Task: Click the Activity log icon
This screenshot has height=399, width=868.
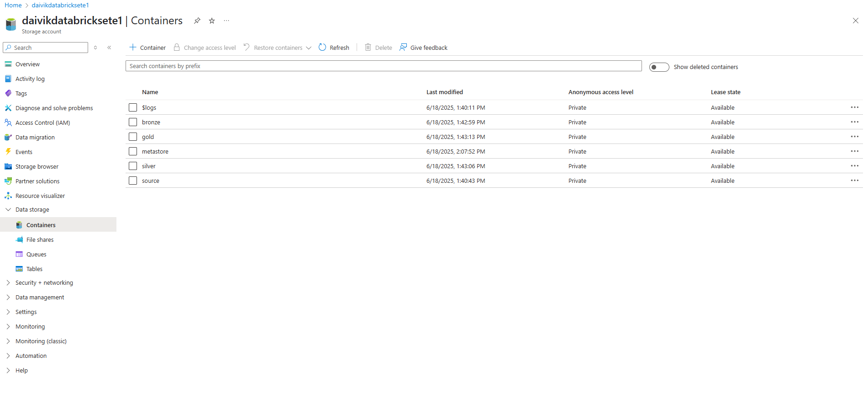Action: (8, 79)
